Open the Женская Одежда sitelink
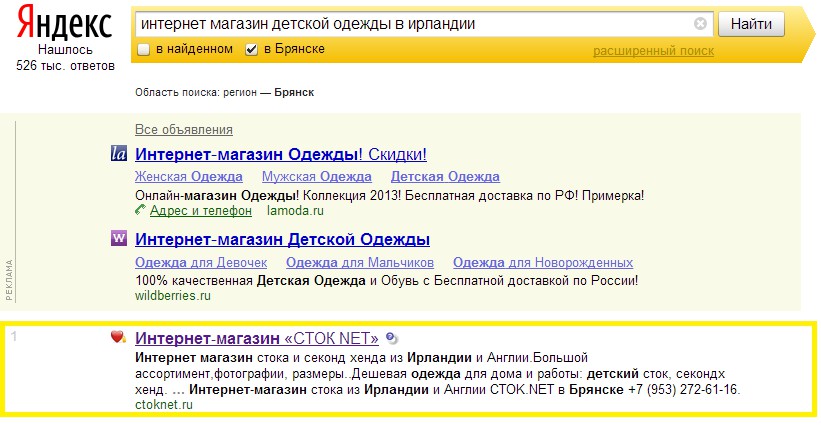The image size is (821, 425). pos(188,177)
